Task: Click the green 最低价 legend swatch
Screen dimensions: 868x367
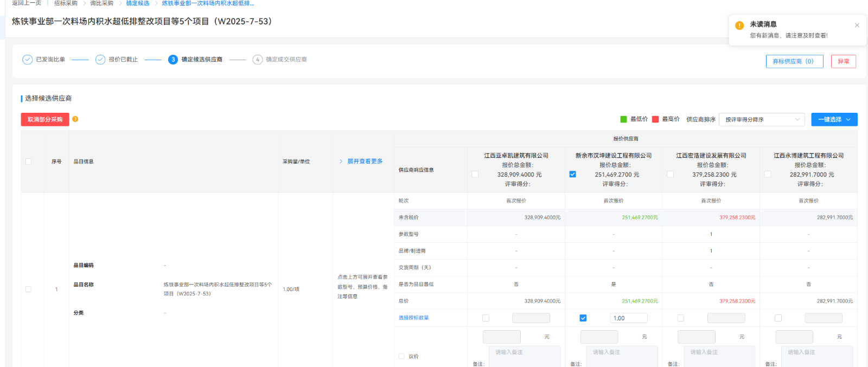Action: 624,119
